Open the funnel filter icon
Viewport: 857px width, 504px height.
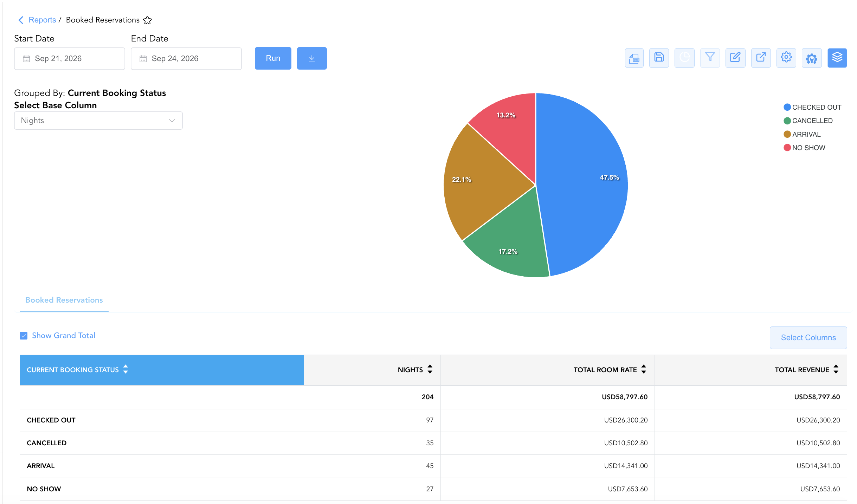coord(710,58)
